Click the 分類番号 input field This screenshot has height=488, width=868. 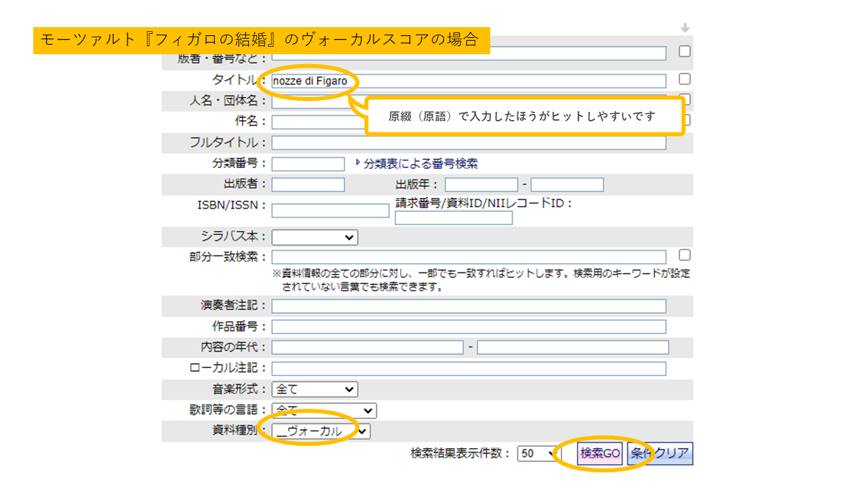309,164
